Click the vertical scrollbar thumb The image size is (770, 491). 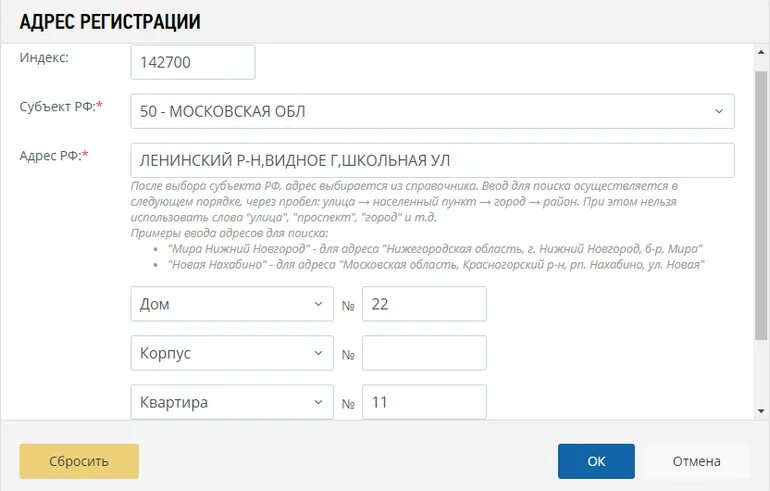(x=761, y=205)
